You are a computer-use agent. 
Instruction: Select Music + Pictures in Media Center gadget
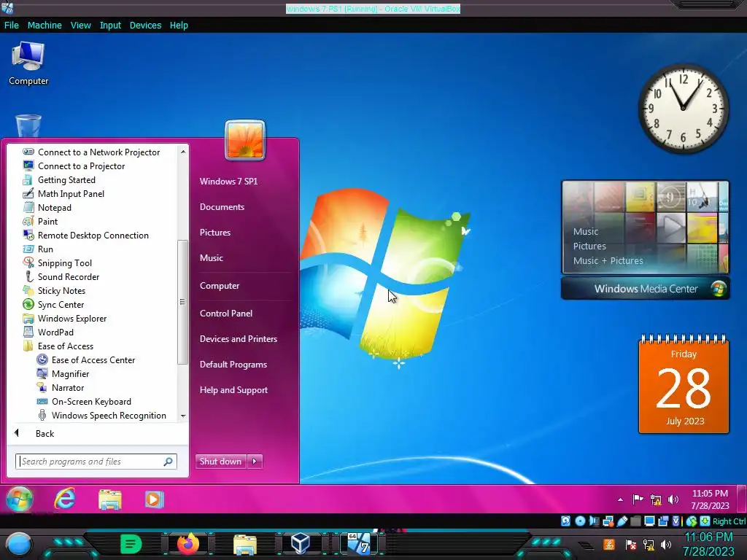[x=608, y=261]
